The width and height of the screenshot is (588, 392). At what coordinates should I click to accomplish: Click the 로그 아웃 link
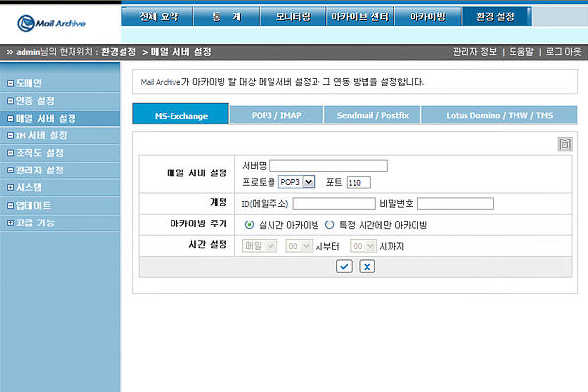(563, 52)
